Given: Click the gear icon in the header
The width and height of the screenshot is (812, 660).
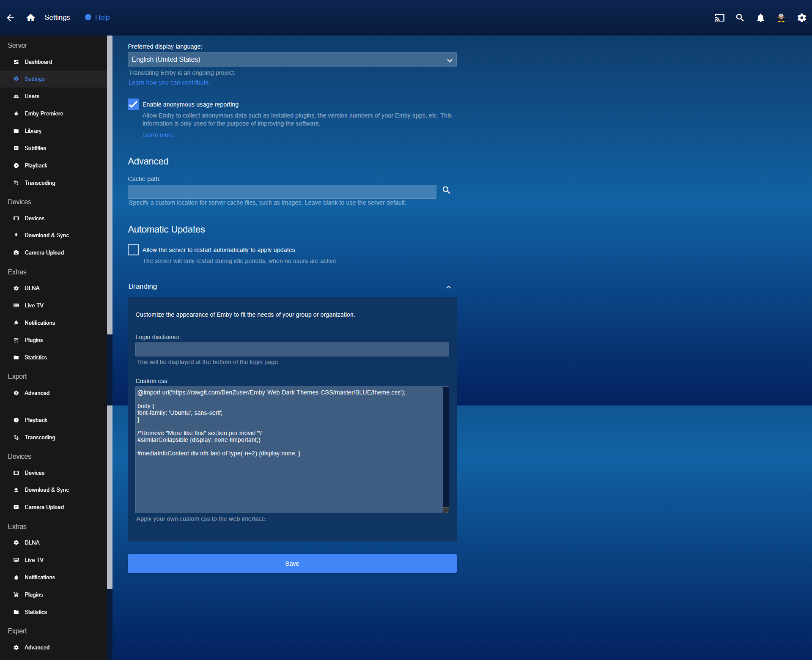Looking at the screenshot, I should 801,18.
